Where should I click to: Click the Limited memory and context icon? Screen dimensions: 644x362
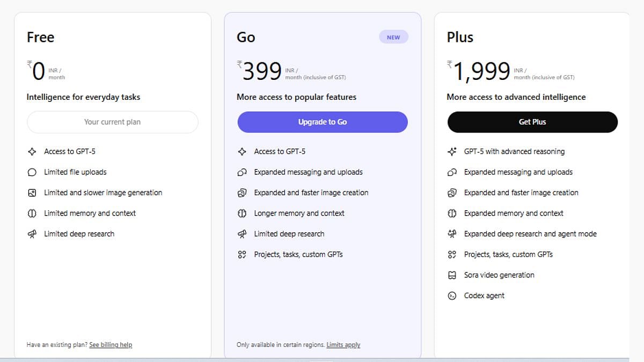point(32,213)
